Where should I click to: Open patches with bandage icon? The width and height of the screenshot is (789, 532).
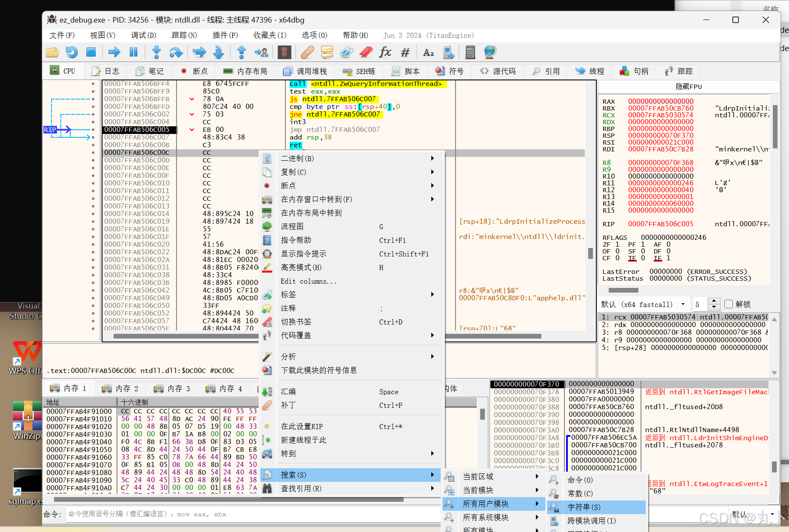(307, 52)
